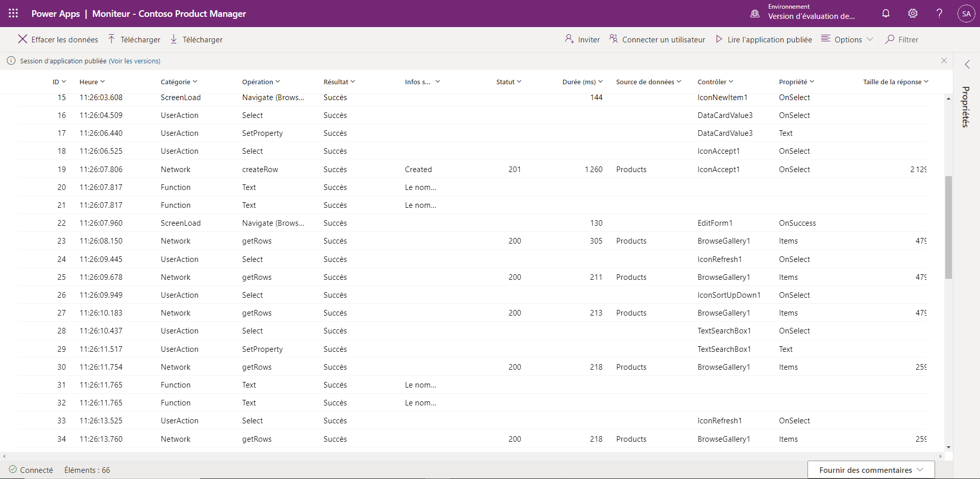Click the environment globe icon
Viewport: 980px width, 479px height.
755,14
